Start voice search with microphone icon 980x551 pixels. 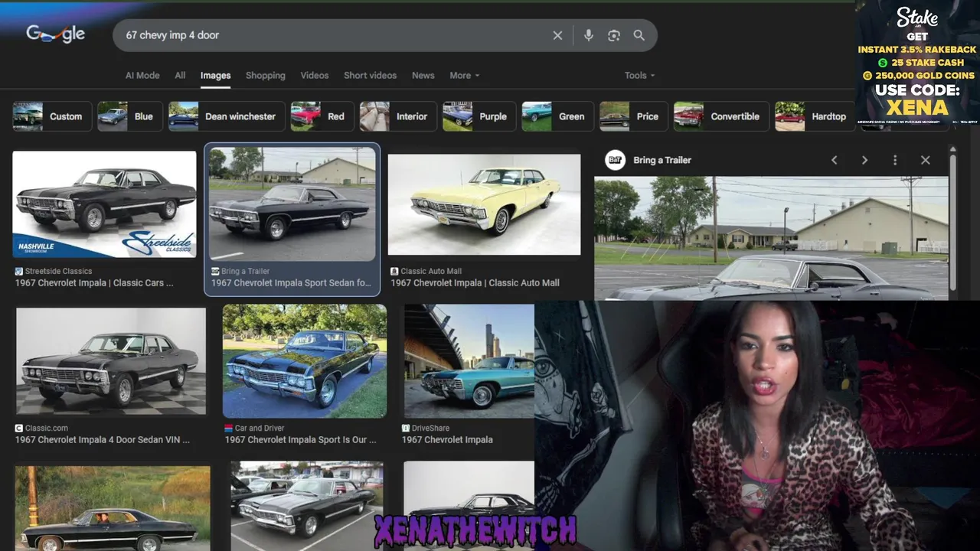tap(588, 35)
